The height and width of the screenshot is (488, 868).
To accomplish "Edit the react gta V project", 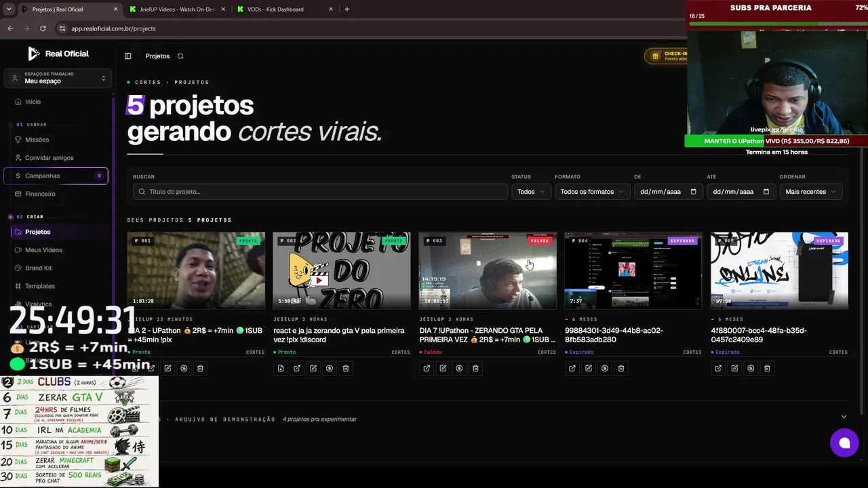I will 313,368.
